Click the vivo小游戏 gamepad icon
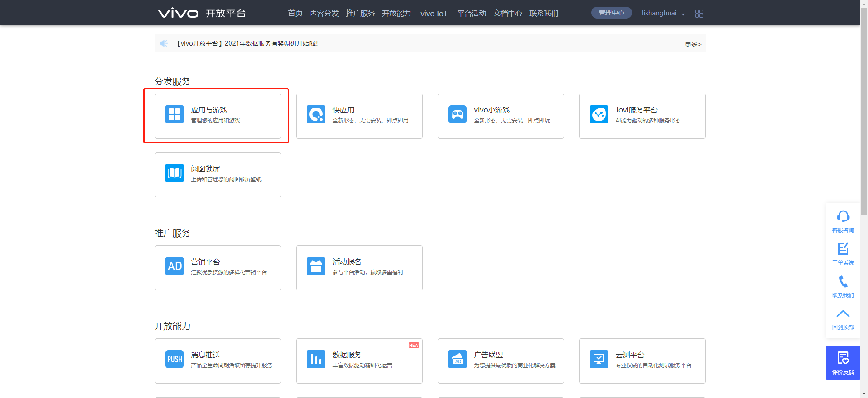 [458, 114]
